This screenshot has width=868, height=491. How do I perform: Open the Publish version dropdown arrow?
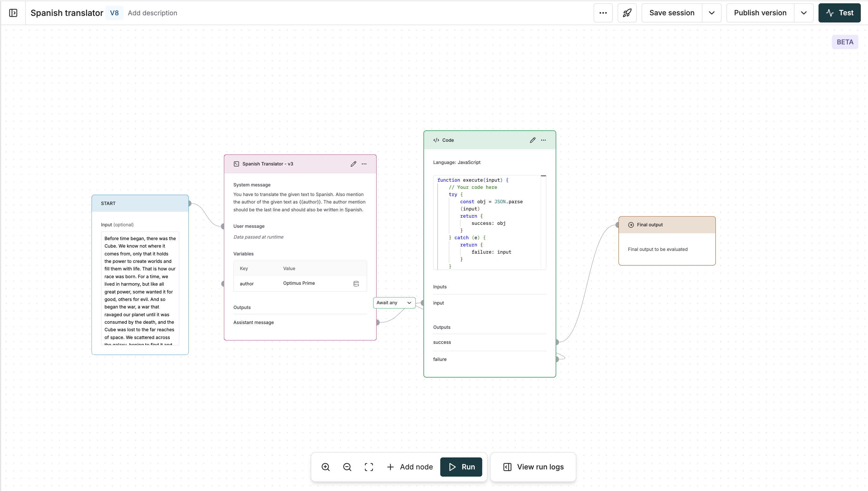(804, 13)
